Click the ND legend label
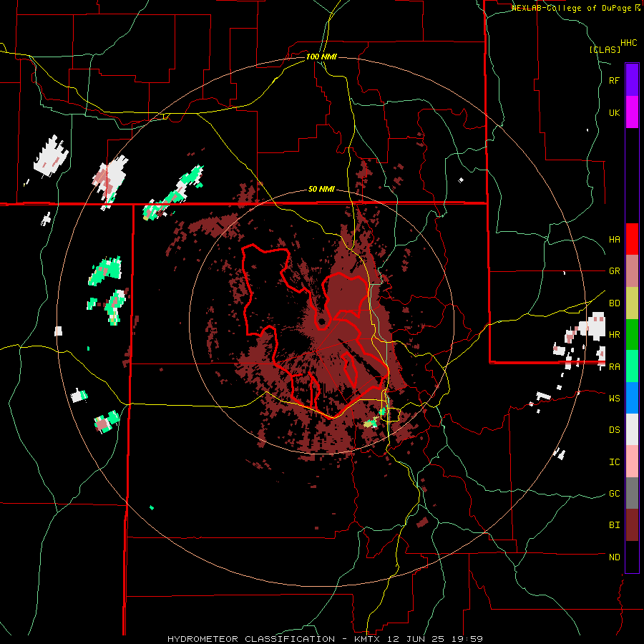Screen dimensions: 644x644 coord(614,557)
